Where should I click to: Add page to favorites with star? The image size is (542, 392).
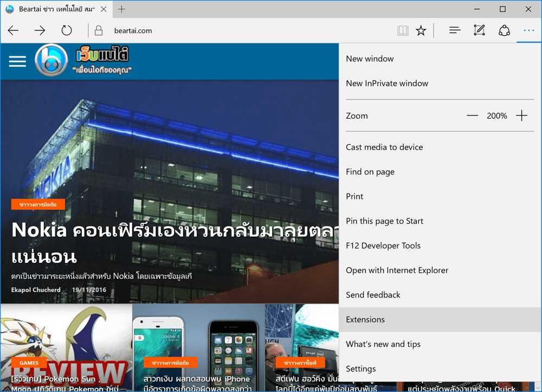(421, 31)
